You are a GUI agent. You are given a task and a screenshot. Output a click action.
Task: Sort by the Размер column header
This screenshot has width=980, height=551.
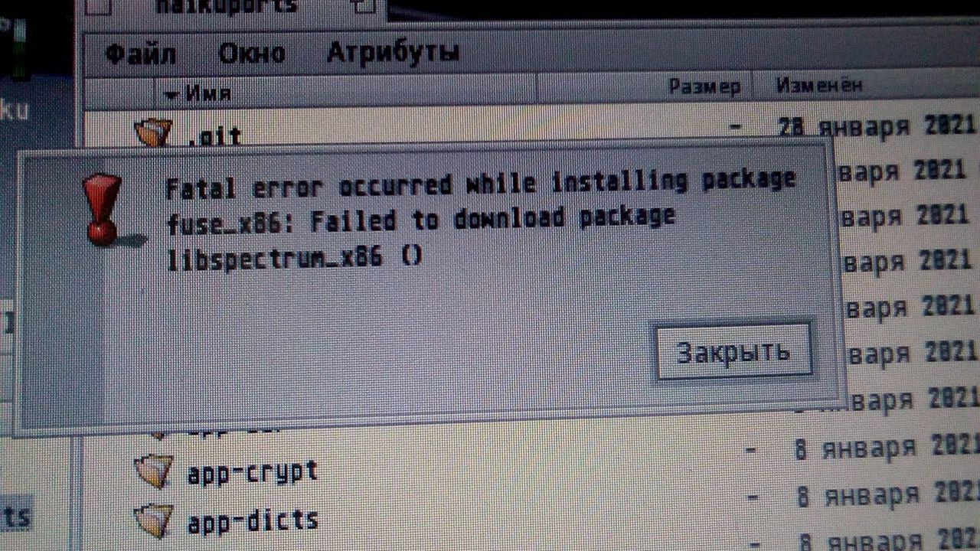coord(704,87)
